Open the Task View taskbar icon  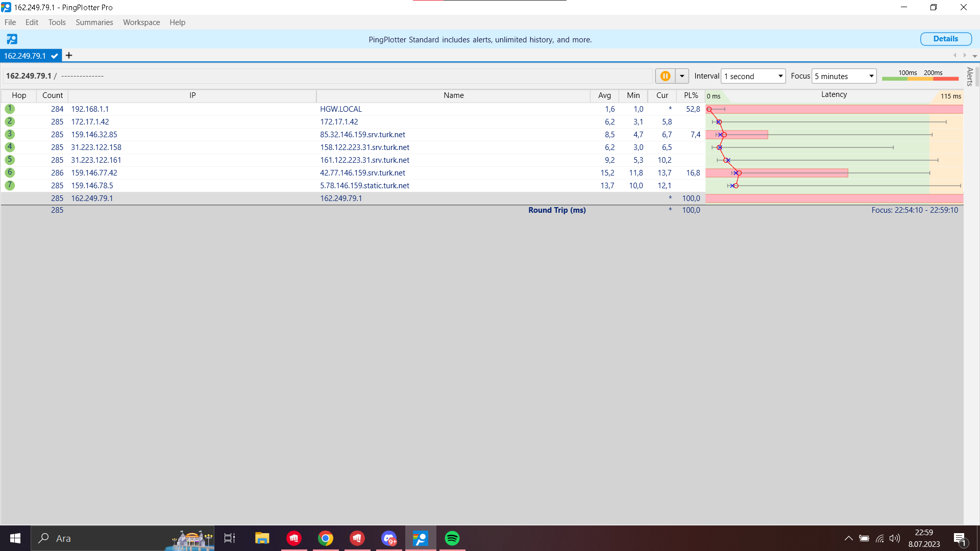(x=230, y=538)
